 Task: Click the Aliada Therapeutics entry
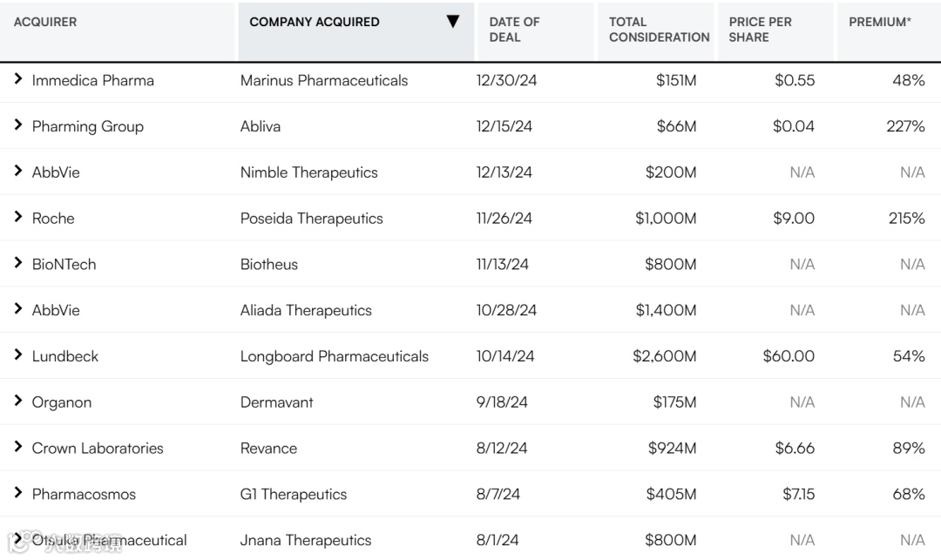(306, 310)
